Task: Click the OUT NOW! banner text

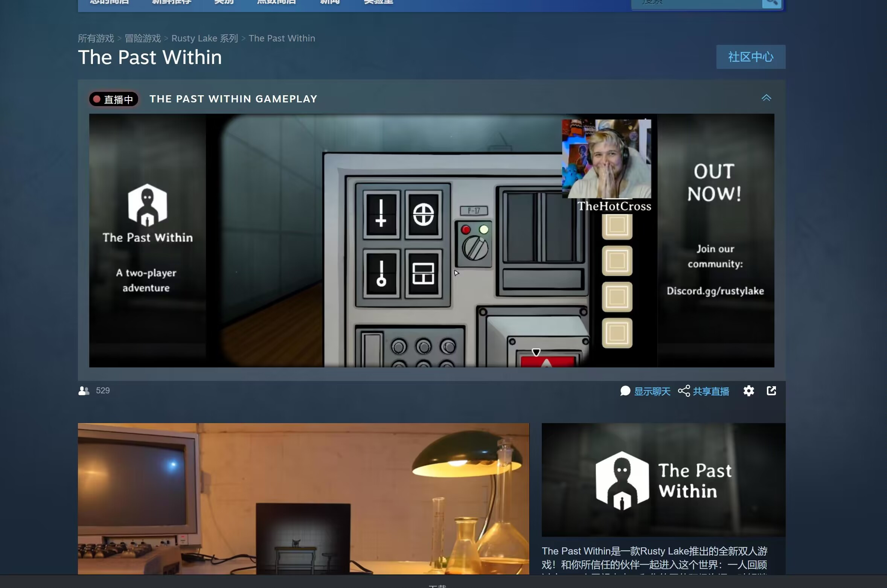Action: pyautogui.click(x=714, y=183)
